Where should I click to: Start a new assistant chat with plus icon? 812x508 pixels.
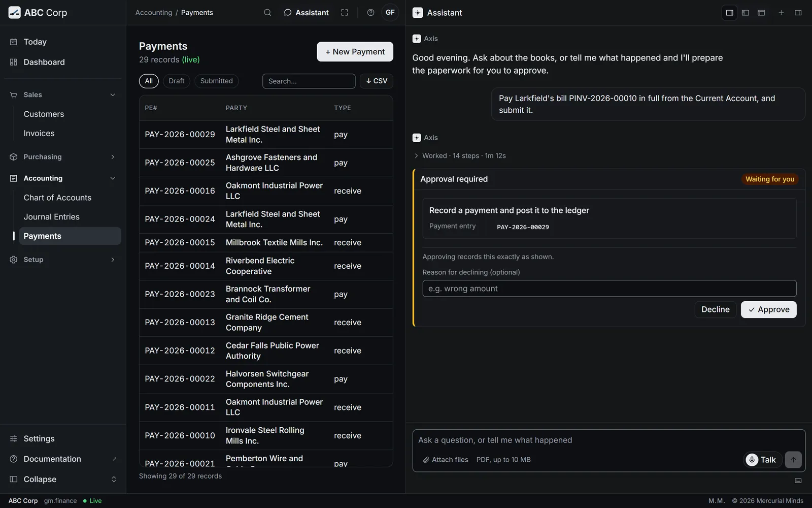coord(781,13)
